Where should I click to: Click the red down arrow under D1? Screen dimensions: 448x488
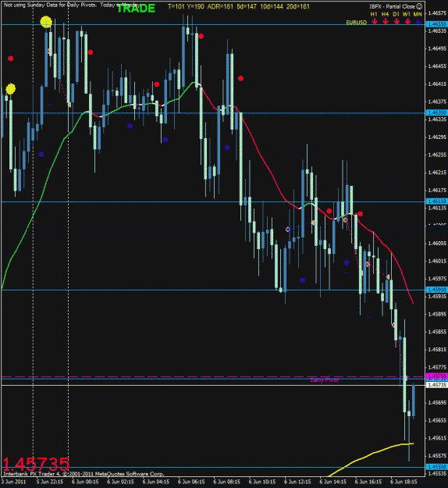click(396, 21)
